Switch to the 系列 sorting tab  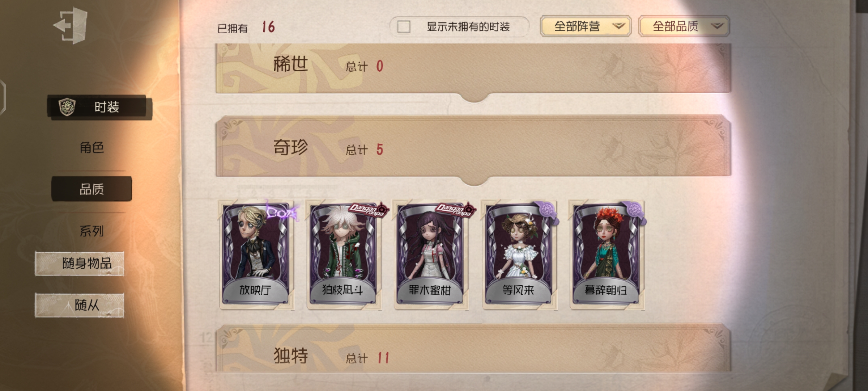[92, 231]
